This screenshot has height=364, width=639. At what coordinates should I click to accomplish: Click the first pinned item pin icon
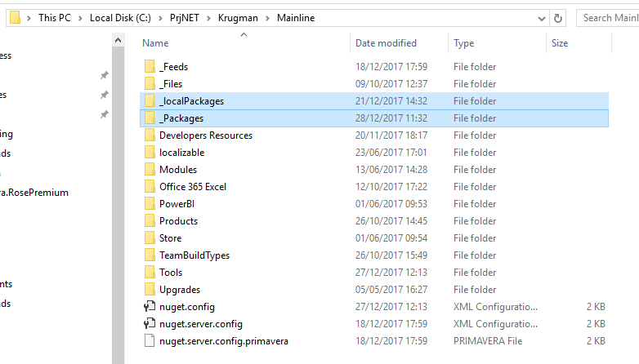point(105,75)
